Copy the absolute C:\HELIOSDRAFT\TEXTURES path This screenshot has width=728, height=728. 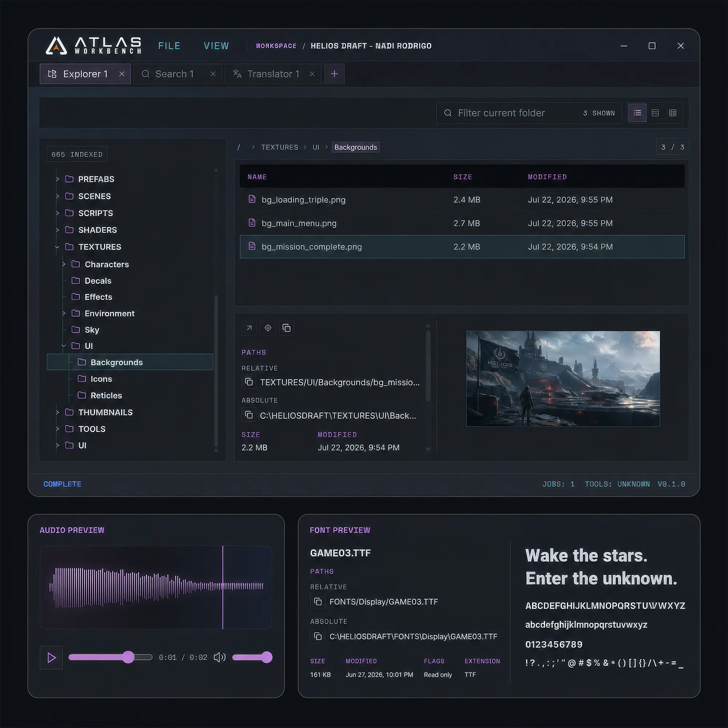point(249,415)
